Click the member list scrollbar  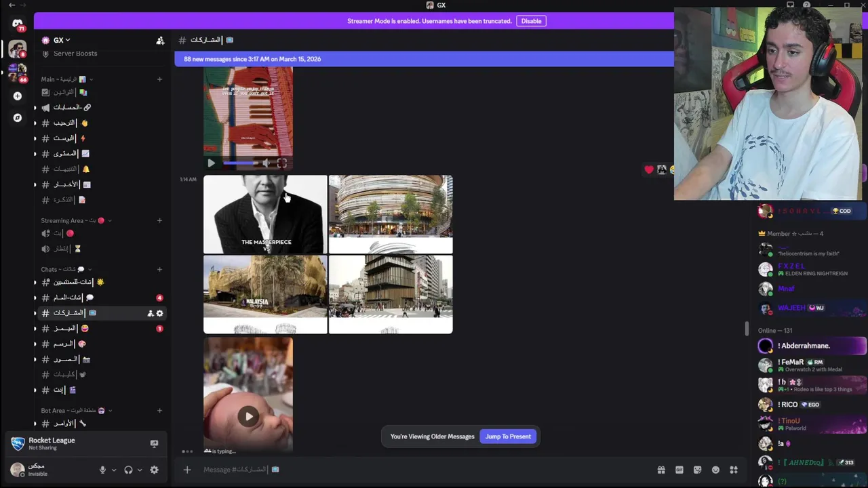tap(747, 329)
